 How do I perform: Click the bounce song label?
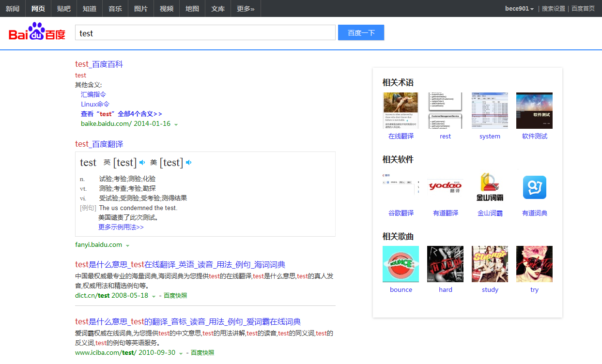click(401, 289)
